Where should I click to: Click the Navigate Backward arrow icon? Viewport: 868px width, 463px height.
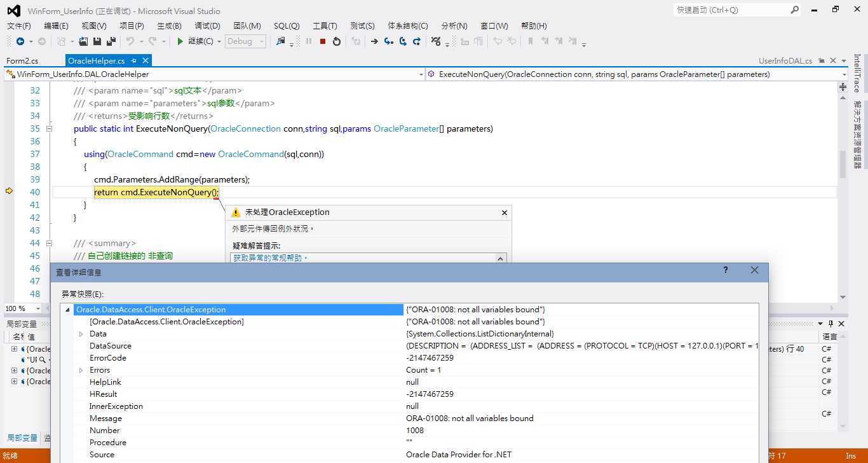(x=20, y=41)
